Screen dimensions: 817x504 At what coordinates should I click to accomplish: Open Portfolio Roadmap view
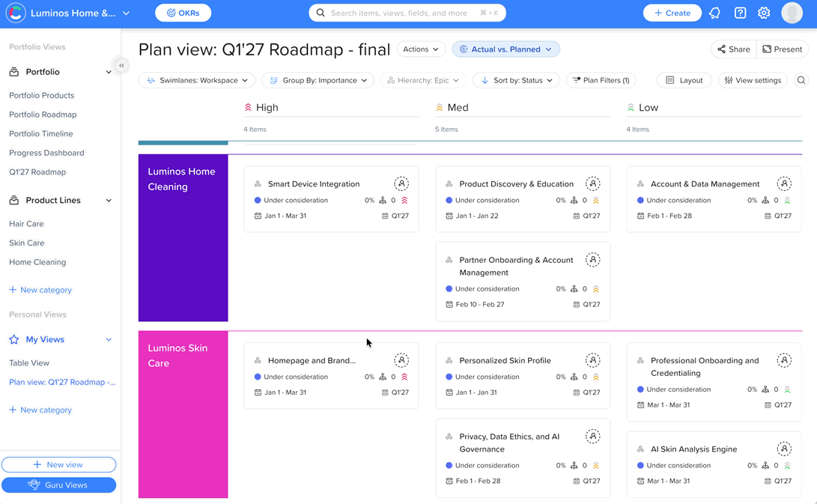point(43,115)
